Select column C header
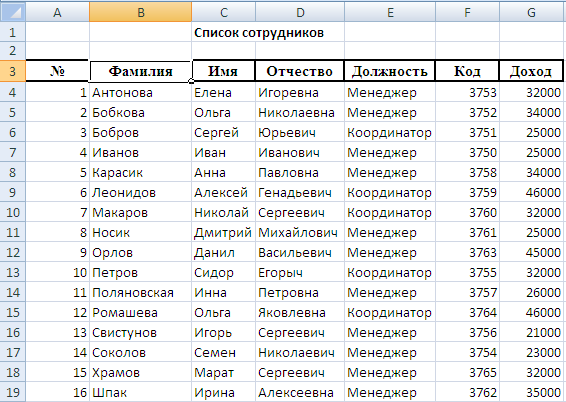Screen dimensions: 566x402 pos(223,12)
